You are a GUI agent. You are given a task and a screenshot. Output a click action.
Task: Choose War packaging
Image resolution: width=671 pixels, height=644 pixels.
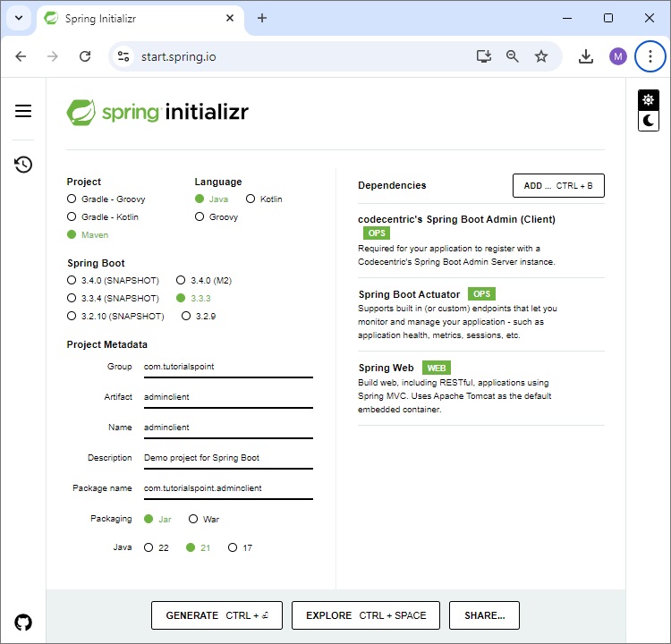click(204, 519)
